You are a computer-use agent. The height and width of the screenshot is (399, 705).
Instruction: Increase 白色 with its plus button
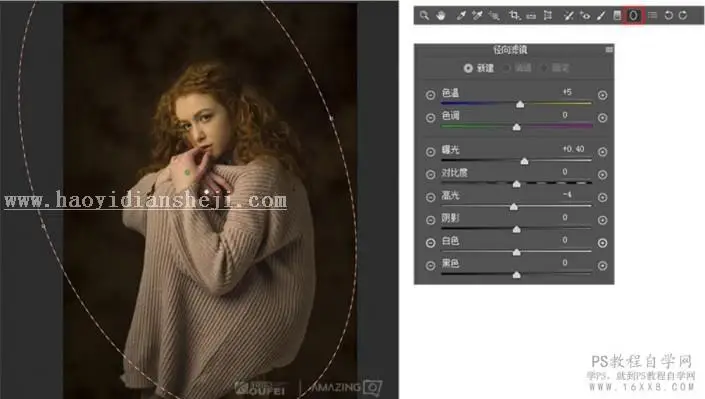[x=602, y=243]
